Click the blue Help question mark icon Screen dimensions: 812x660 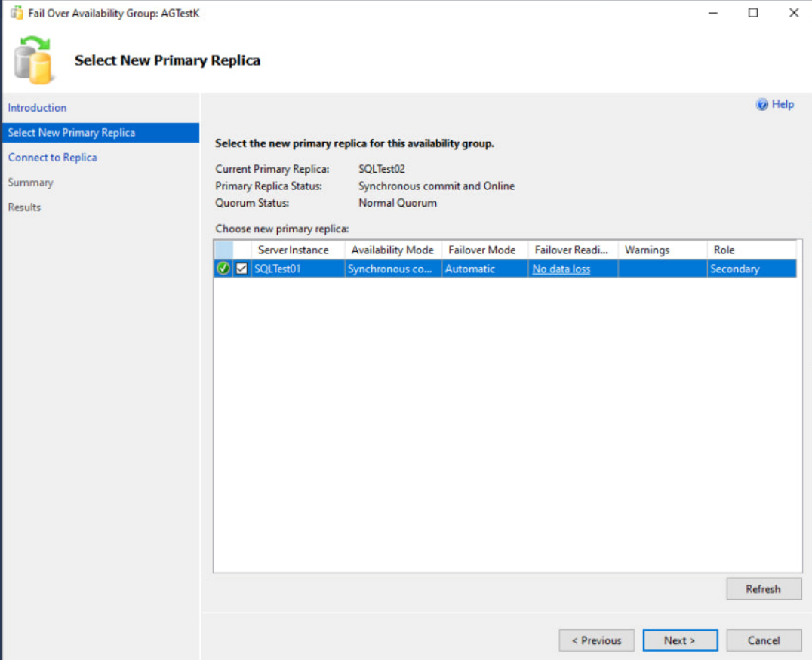[x=762, y=105]
